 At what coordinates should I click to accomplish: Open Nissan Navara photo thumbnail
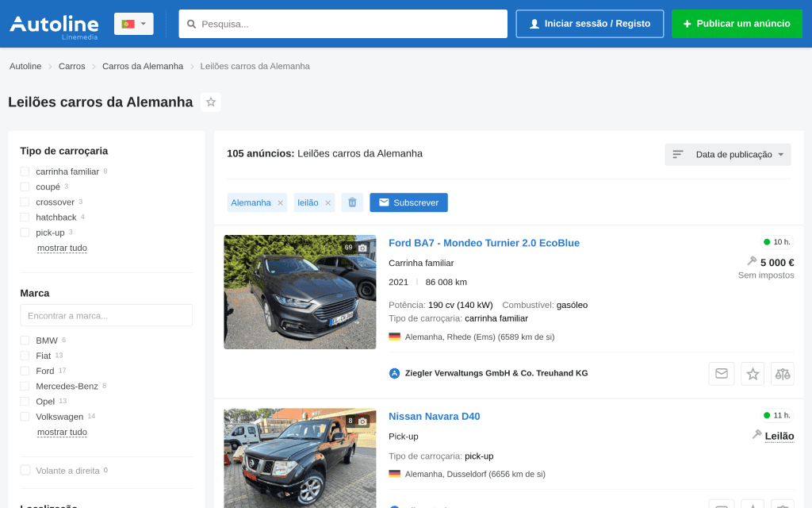[300, 458]
